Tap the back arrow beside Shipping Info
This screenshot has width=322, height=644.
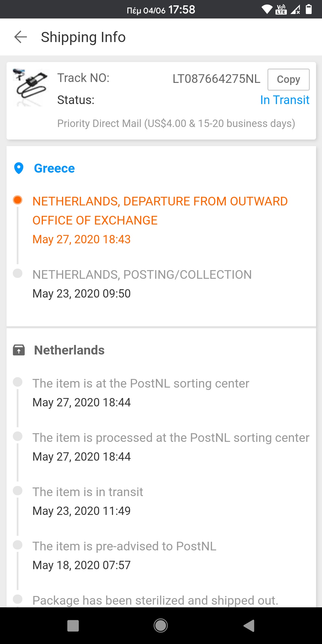click(x=21, y=37)
